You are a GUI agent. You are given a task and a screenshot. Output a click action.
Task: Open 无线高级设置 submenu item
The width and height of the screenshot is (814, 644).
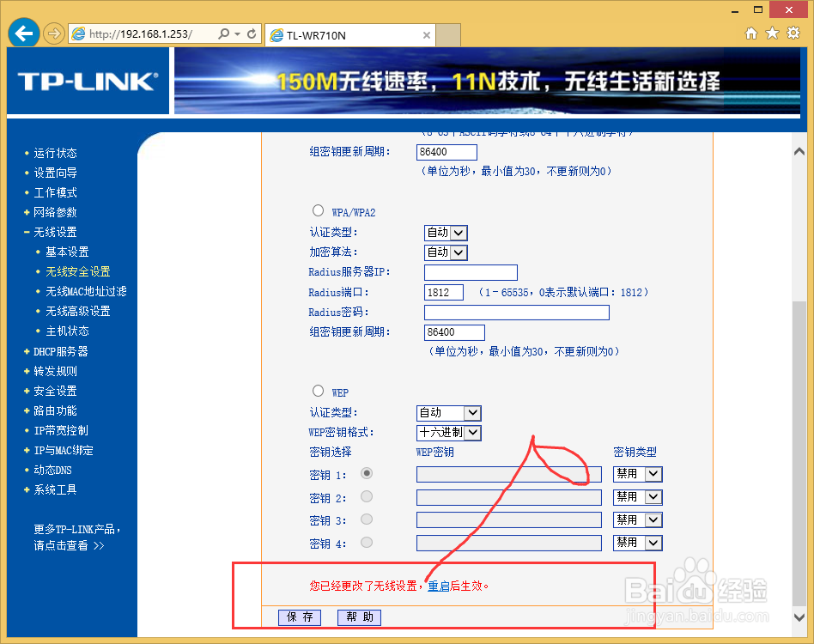[78, 311]
